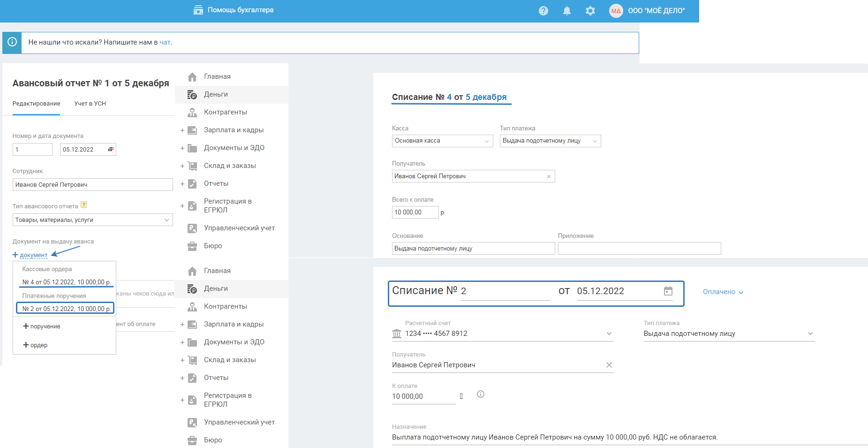Click the calendar icon beside date 05.12.2022

click(x=668, y=291)
